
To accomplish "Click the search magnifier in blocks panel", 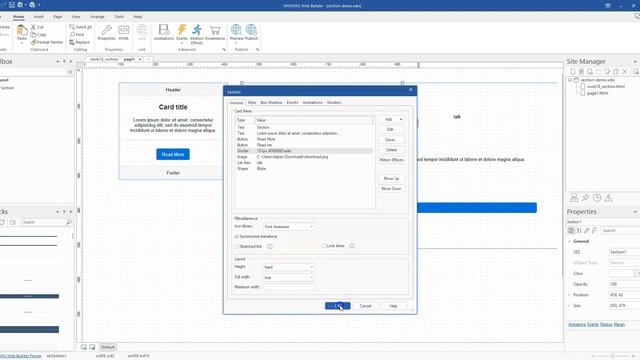I will 69,222.
